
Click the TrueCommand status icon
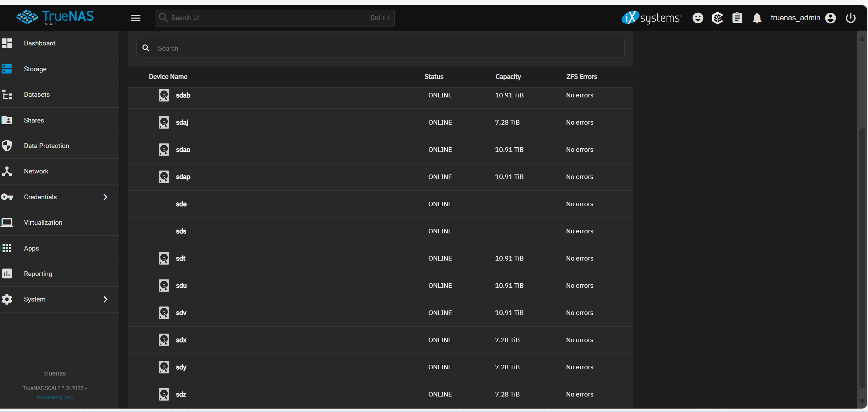click(x=717, y=18)
